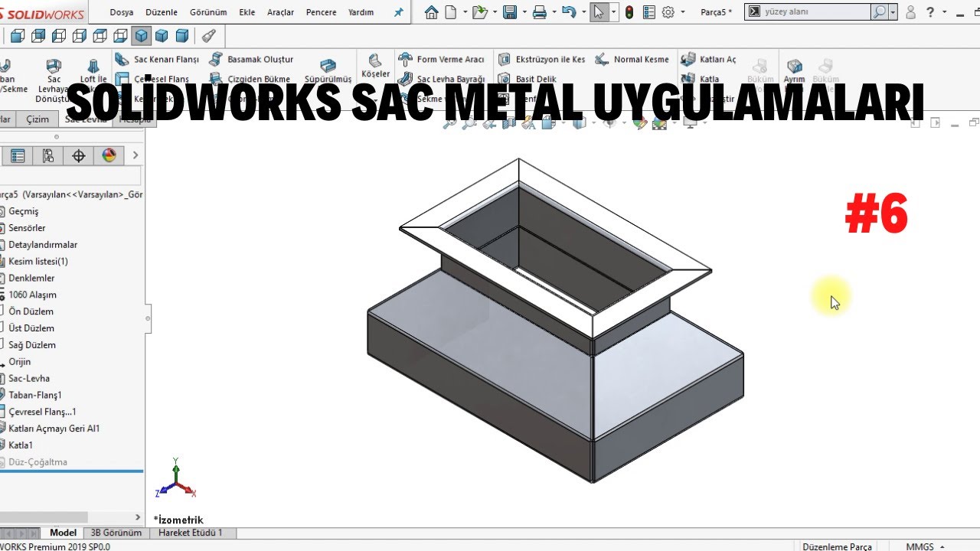980x551 pixels.
Task: Open the DimXpertManager crosshair tab
Action: point(79,156)
